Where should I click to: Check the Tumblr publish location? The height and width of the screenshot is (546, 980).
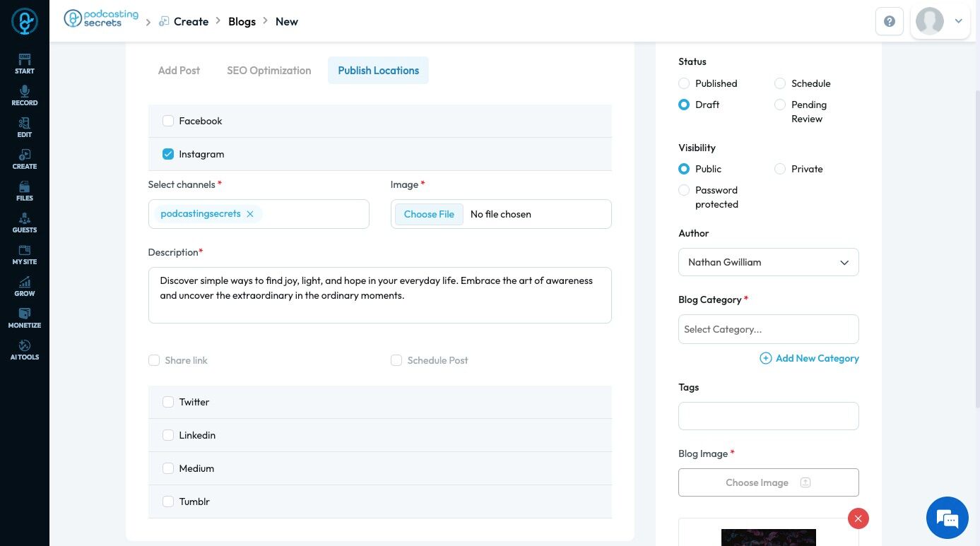pos(168,502)
